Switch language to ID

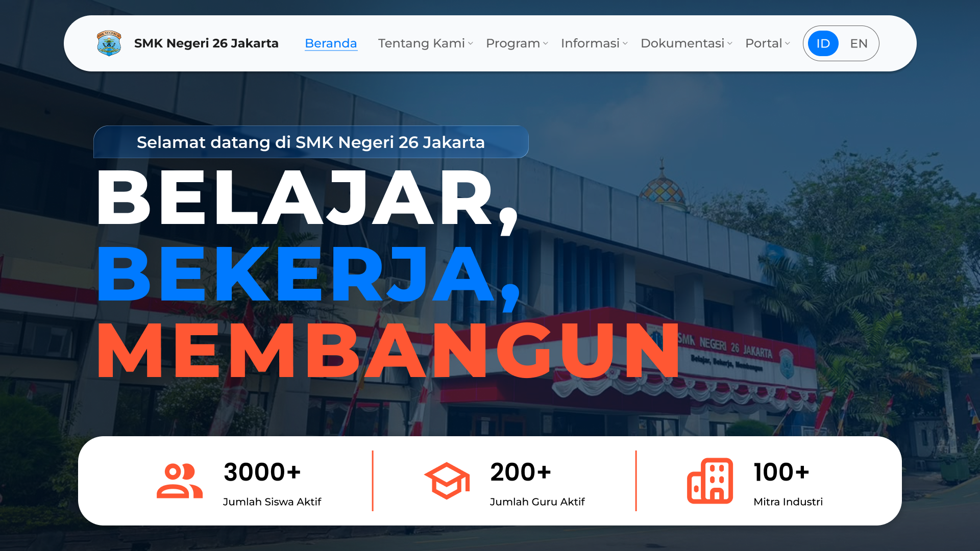pos(823,43)
